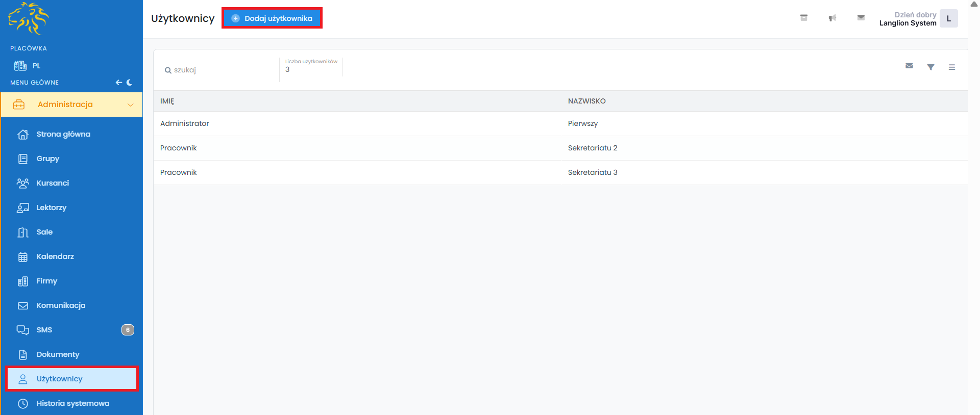The image size is (980, 415).
Task: Select the PL placówka entry
Action: (x=36, y=66)
